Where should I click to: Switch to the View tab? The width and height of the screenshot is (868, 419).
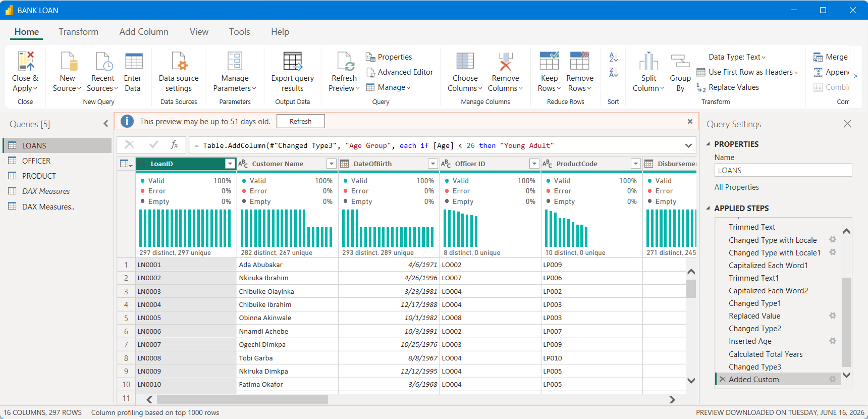tap(199, 32)
